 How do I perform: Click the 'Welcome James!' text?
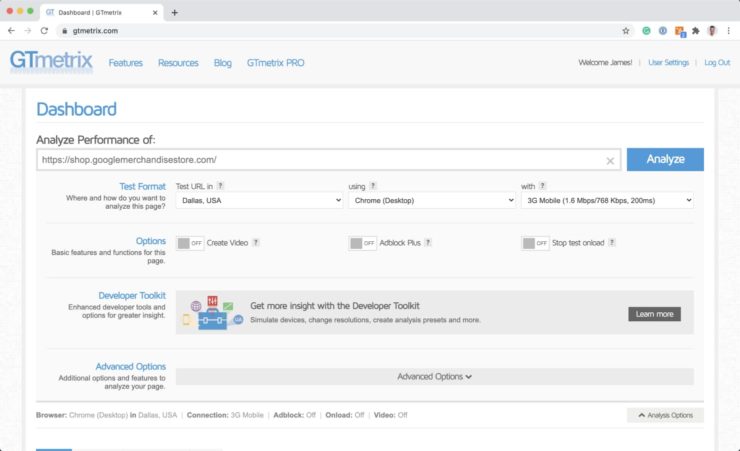tap(605, 62)
